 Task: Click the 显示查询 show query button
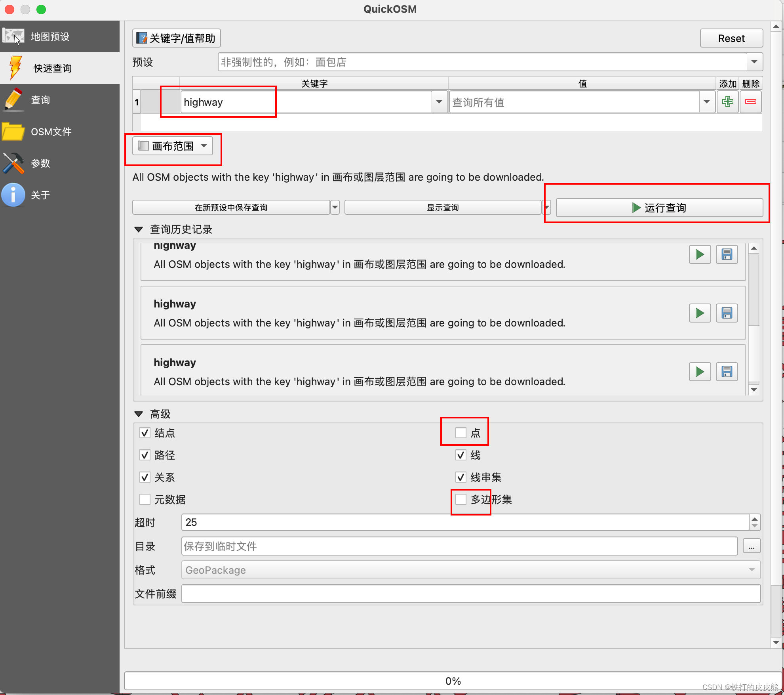click(x=443, y=207)
